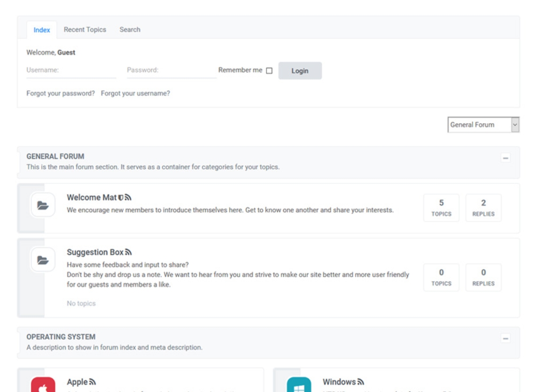537x392 pixels.
Task: Open the Welcome Mat folder icon
Action: point(43,205)
